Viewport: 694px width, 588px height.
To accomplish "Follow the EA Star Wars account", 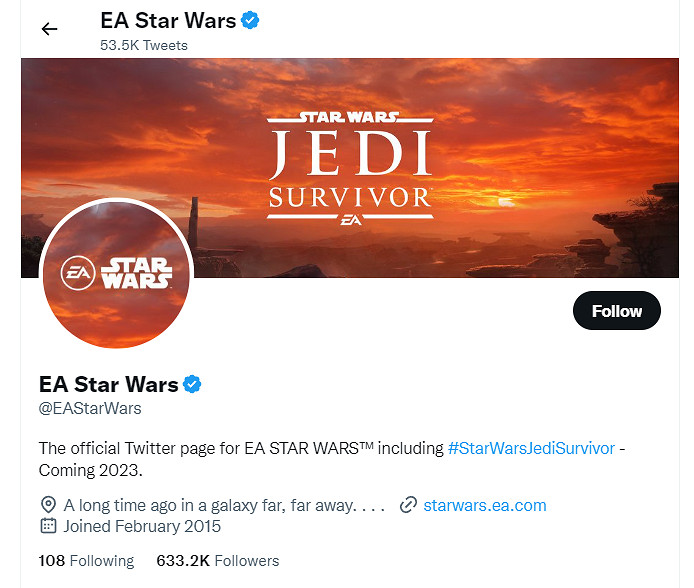I will (x=616, y=311).
